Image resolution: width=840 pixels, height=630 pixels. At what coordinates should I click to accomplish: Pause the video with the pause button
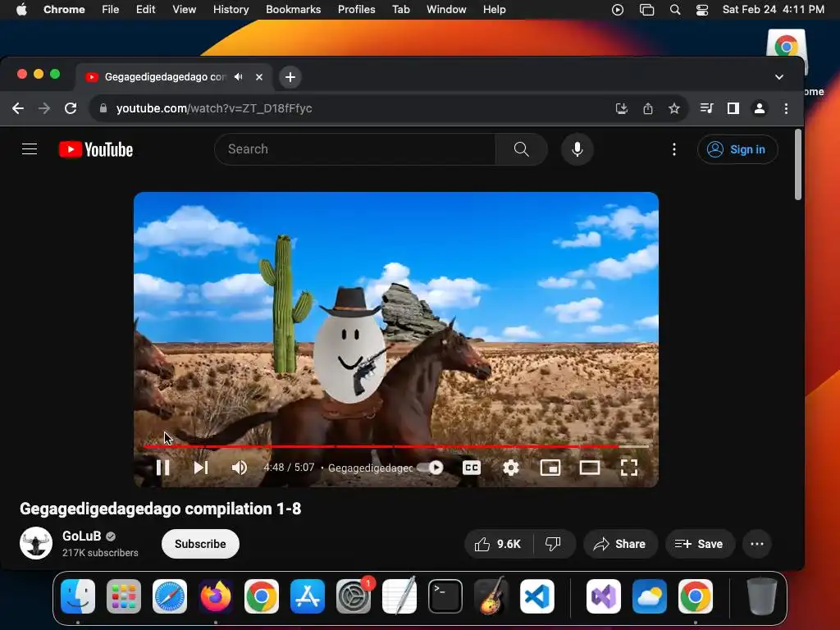163,468
